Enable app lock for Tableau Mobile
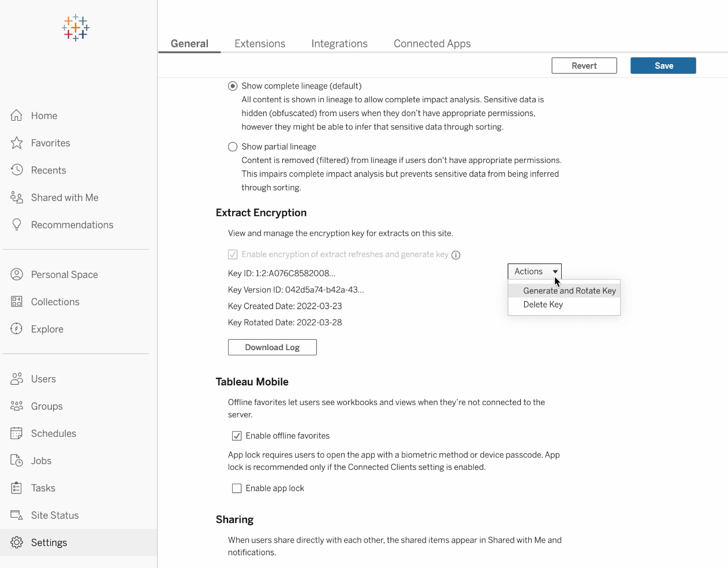The image size is (728, 568). pos(236,488)
